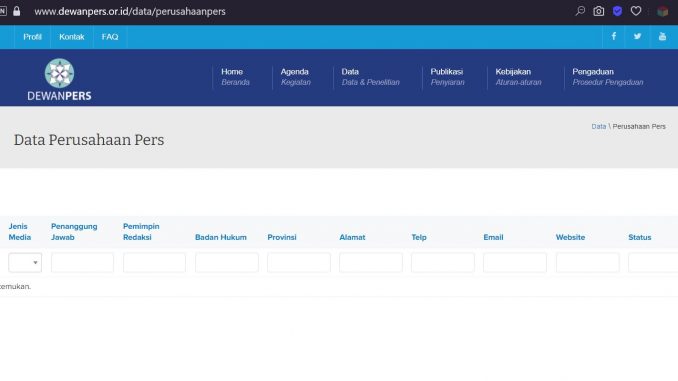Image resolution: width=678 pixels, height=381 pixels.
Task: Click the Badan Hukum filter field
Action: tap(227, 263)
